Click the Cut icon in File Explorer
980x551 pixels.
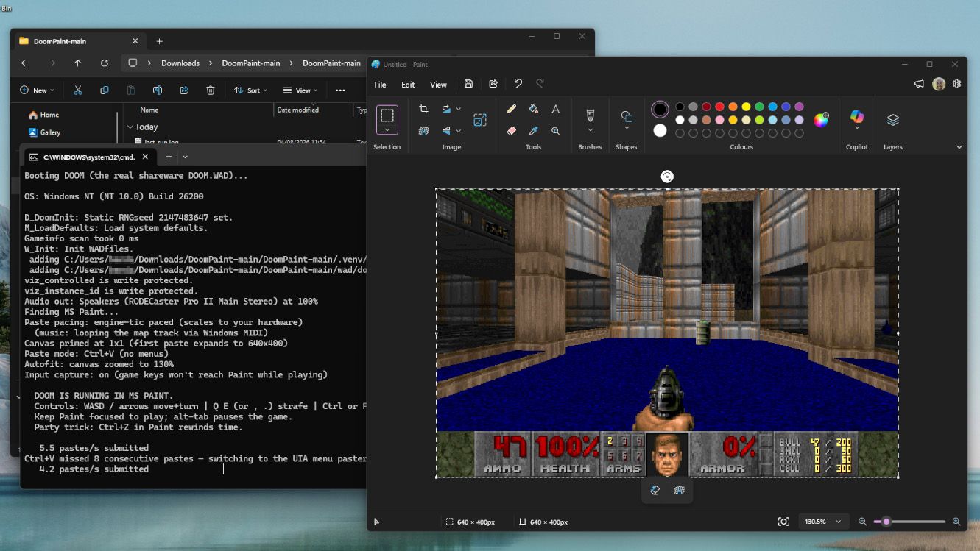(x=77, y=90)
